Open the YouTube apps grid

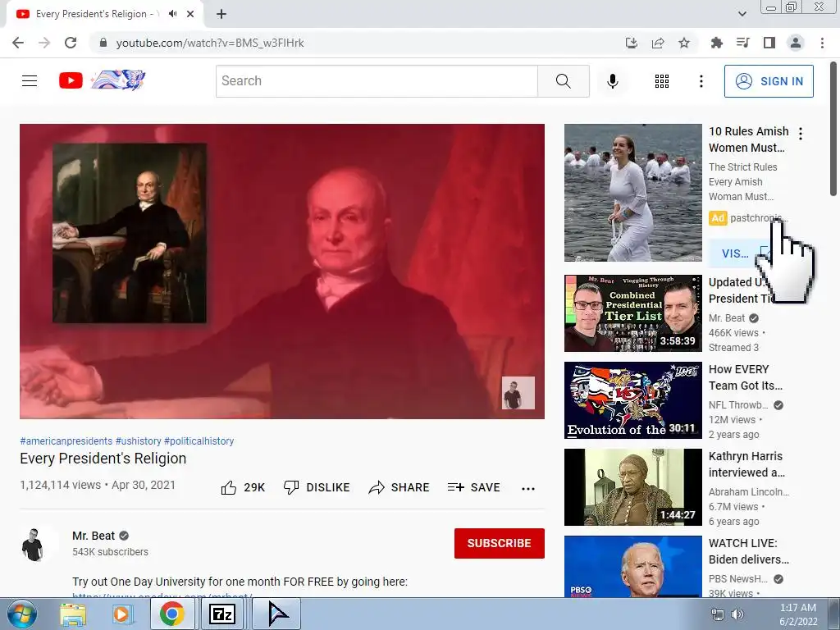[x=662, y=81]
